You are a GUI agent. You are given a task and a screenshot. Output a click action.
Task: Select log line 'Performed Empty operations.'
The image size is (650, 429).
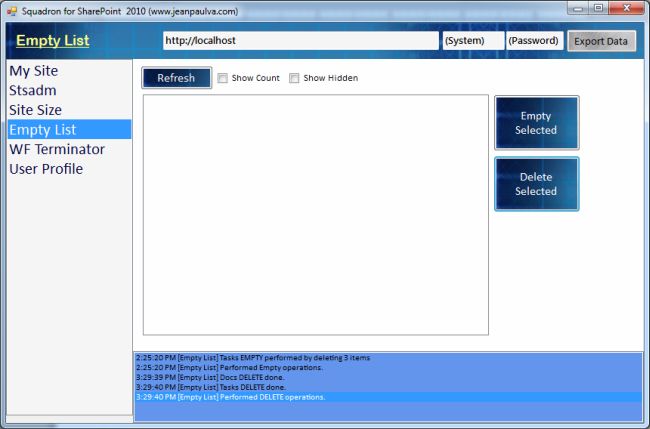coord(388,367)
